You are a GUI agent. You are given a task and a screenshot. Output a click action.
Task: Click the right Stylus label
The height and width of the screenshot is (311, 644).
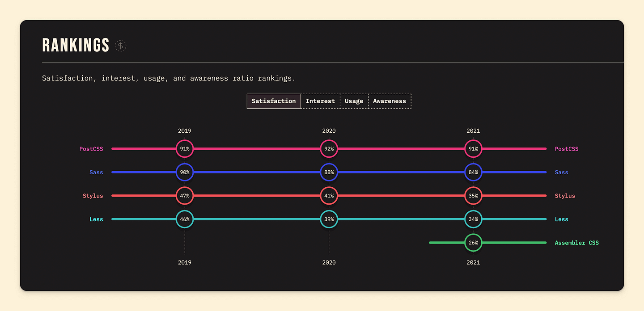click(565, 196)
